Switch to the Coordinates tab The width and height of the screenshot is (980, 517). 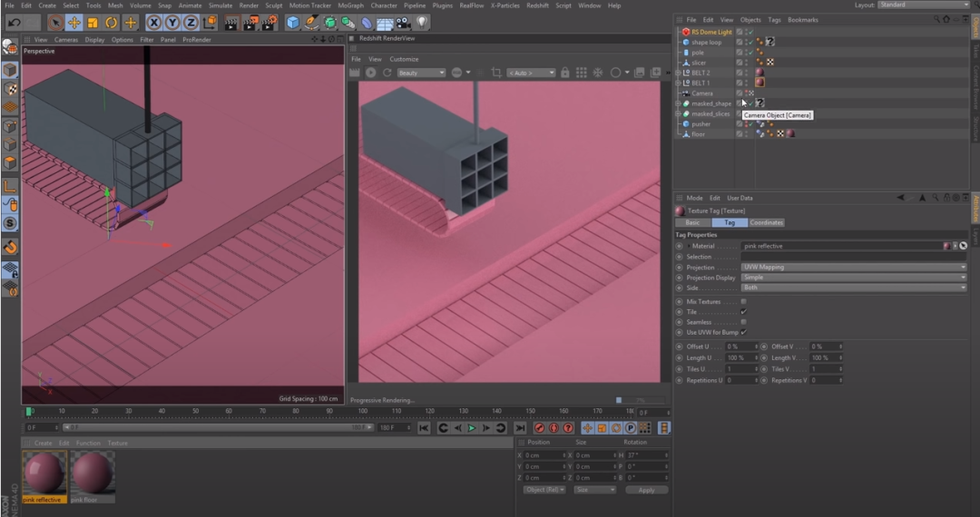pyautogui.click(x=766, y=222)
